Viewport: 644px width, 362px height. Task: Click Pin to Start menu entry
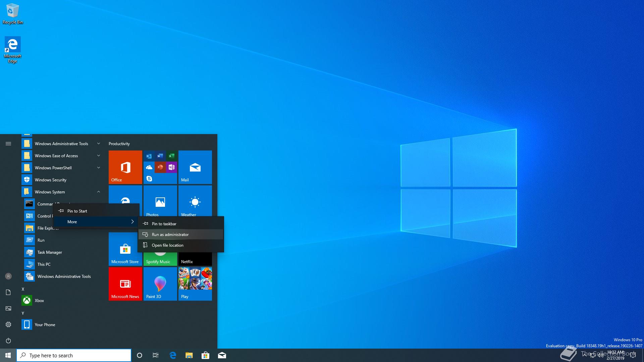[x=77, y=211]
